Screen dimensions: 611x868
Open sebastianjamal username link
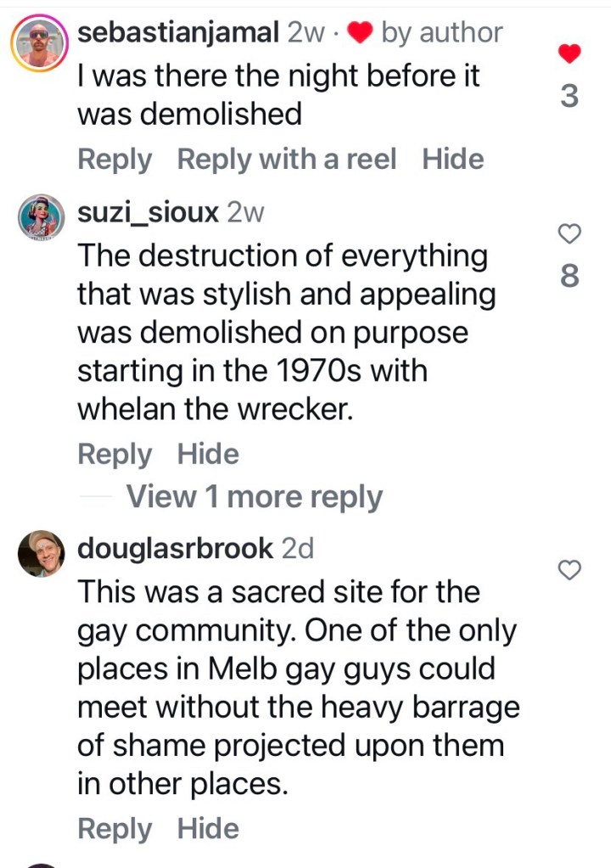178,33
